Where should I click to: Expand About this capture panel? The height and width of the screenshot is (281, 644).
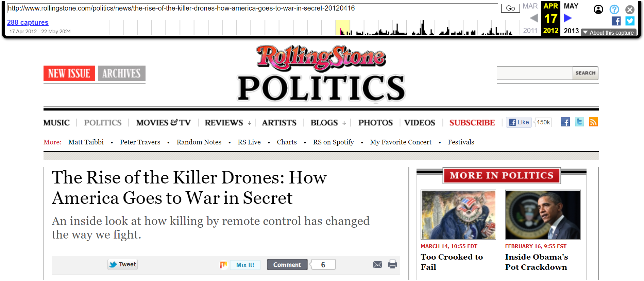[608, 33]
